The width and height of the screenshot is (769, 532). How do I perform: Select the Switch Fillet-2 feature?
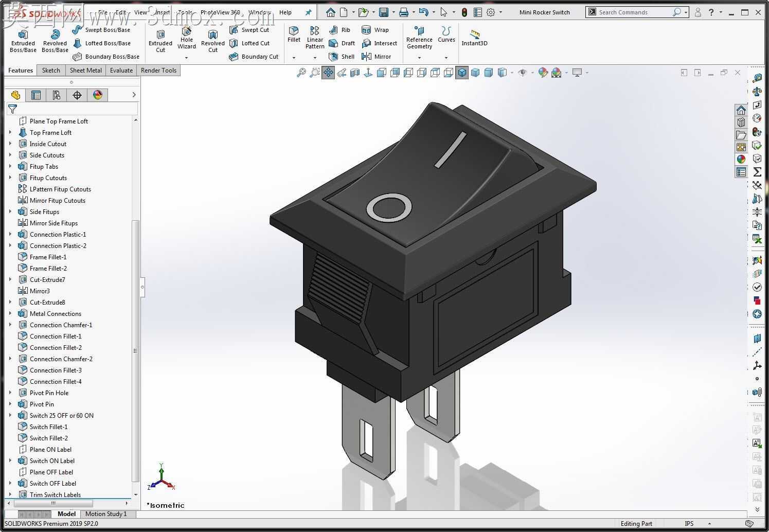point(43,438)
